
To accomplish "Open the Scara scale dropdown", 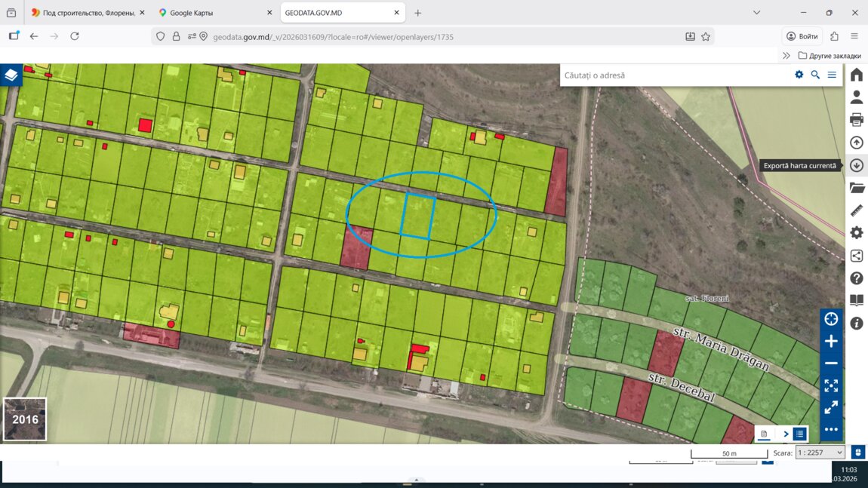I will click(x=820, y=453).
